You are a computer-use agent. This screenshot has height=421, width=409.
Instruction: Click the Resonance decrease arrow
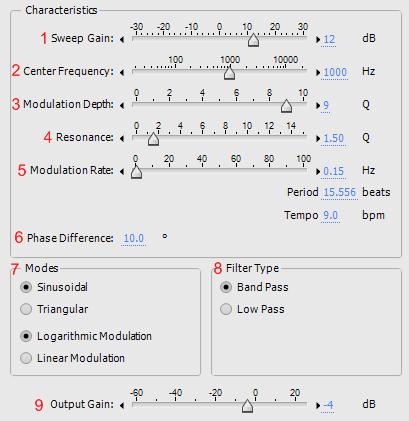(x=122, y=138)
